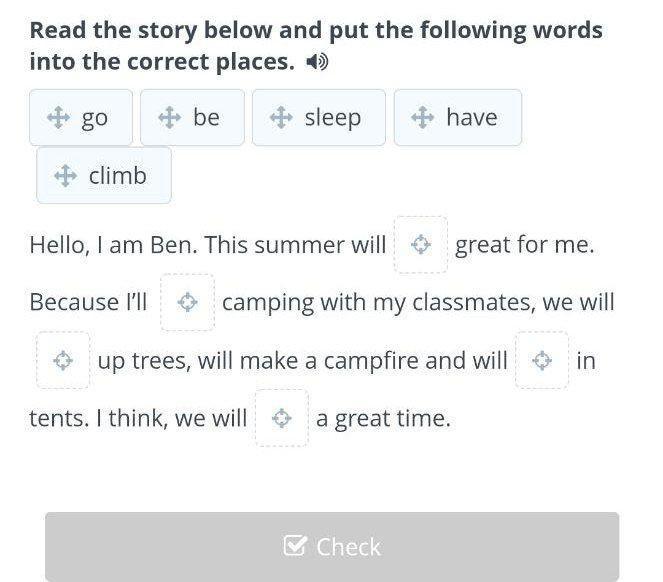
Task: Select the word label "go"
Action: click(95, 118)
